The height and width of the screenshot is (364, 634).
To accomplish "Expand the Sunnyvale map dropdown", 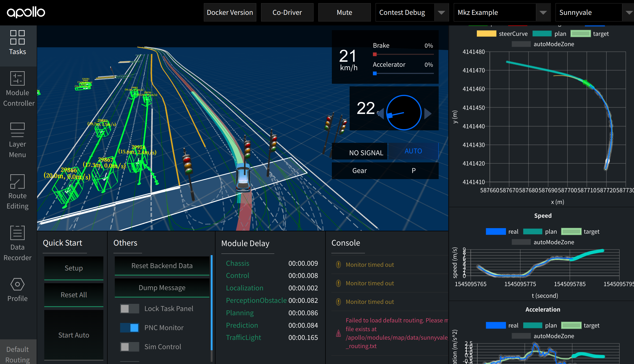I will (x=628, y=12).
